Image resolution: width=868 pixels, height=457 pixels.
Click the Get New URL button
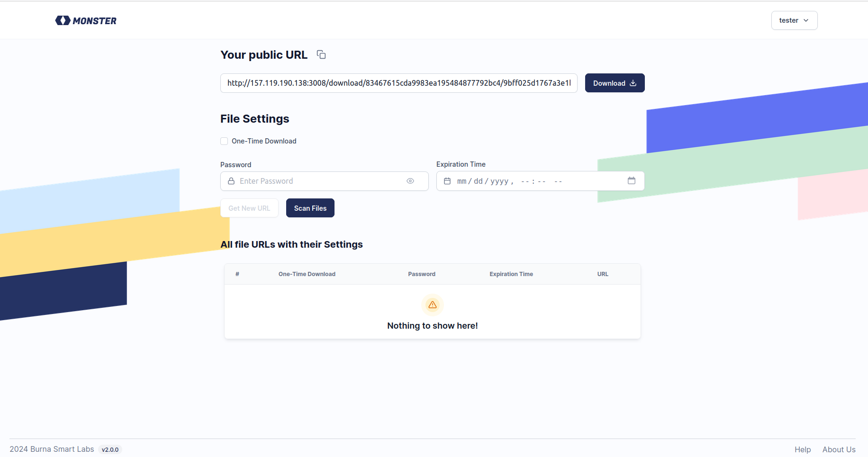pyautogui.click(x=249, y=208)
